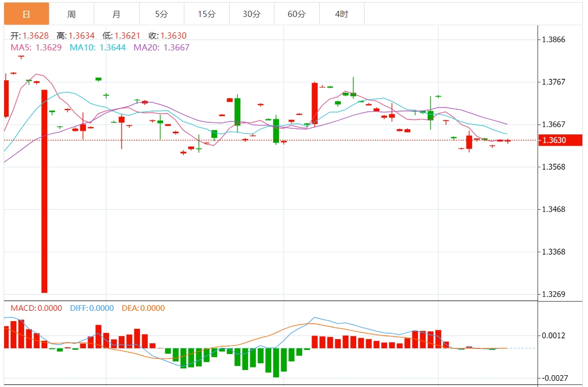The height and width of the screenshot is (387, 588).
Task: Click the DIFF: 0.0000 label
Action: coord(92,308)
